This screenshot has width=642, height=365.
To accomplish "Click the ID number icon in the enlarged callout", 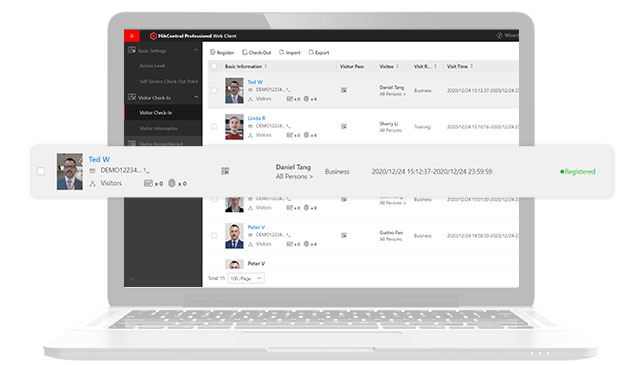I will coord(93,171).
